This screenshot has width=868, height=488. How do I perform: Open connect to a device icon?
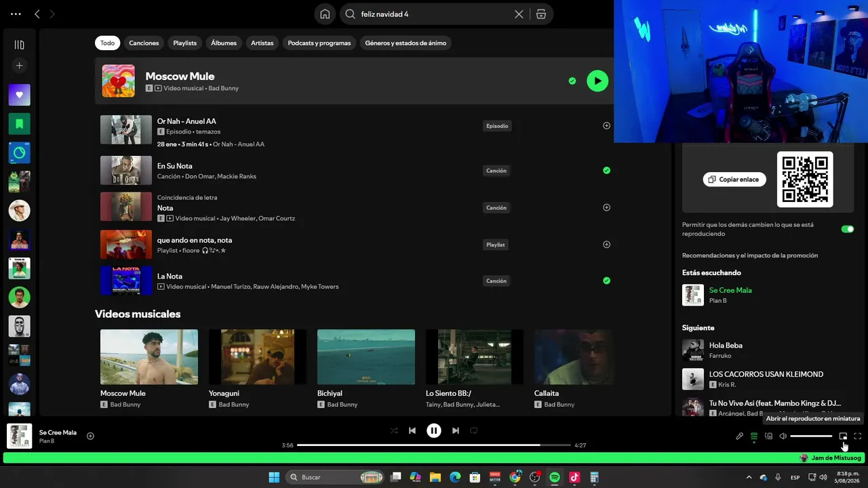[x=768, y=436]
